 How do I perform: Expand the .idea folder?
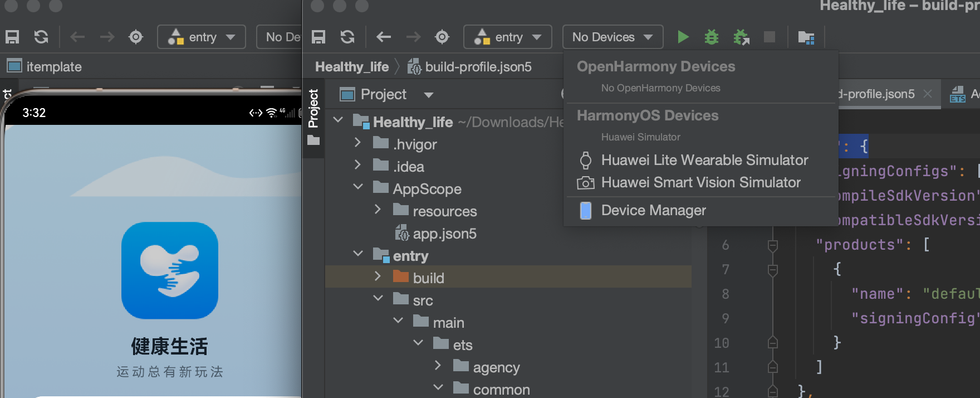click(358, 165)
